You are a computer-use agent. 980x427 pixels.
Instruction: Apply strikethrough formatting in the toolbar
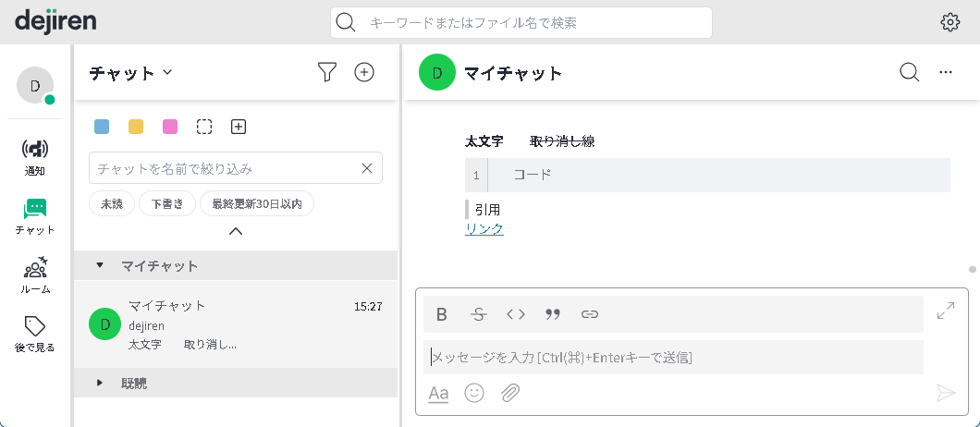(478, 314)
